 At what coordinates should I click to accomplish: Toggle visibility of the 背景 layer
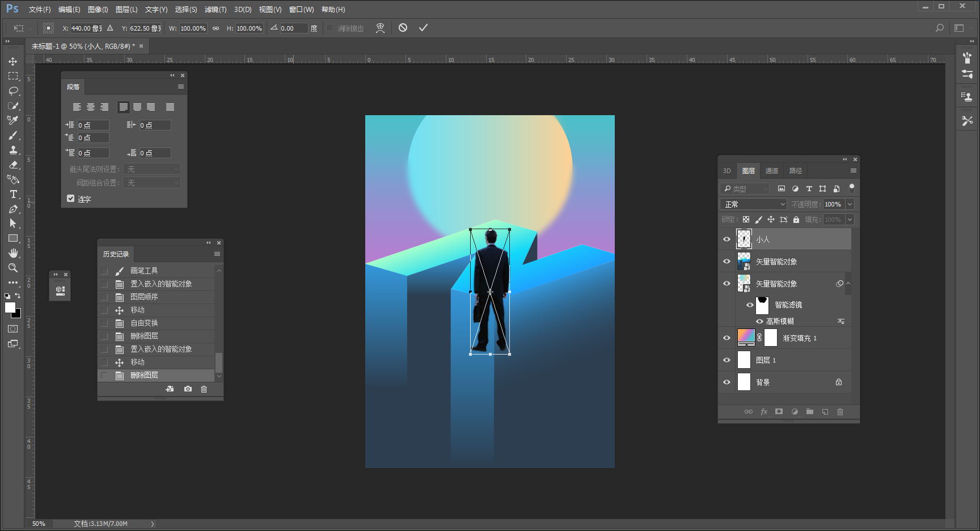pos(726,382)
